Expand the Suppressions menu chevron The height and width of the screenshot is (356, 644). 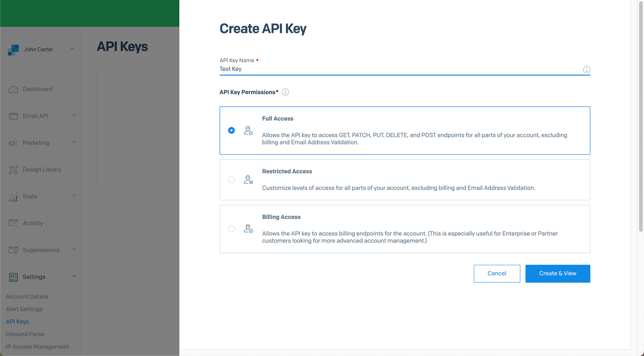(74, 249)
